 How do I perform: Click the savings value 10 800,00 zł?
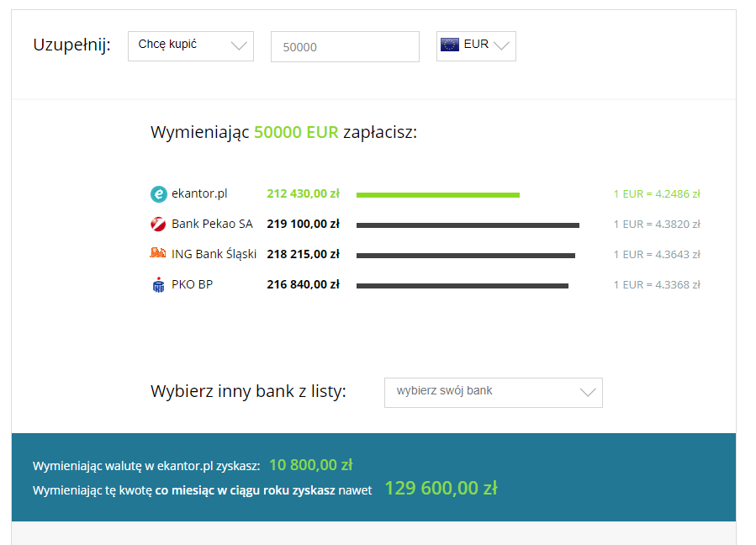(311, 465)
